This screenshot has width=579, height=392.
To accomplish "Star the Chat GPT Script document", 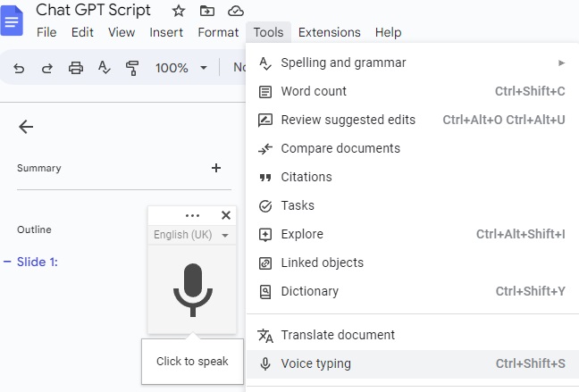I will 179,11.
